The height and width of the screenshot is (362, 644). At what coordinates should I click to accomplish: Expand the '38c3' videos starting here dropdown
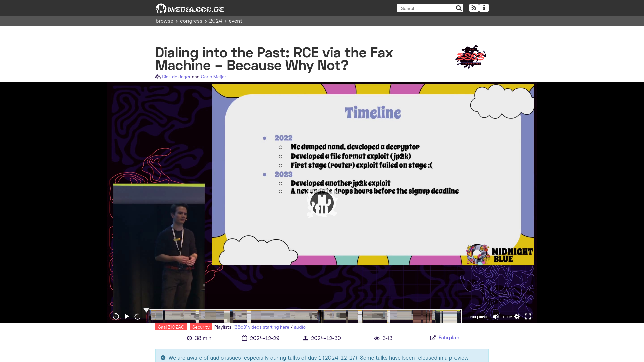coord(261,327)
